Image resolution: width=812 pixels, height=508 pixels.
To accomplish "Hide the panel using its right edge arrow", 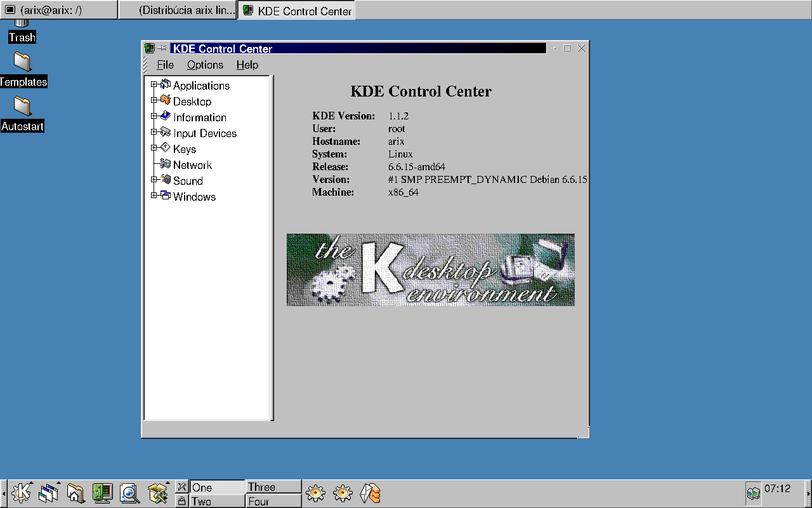I will pos(808,493).
